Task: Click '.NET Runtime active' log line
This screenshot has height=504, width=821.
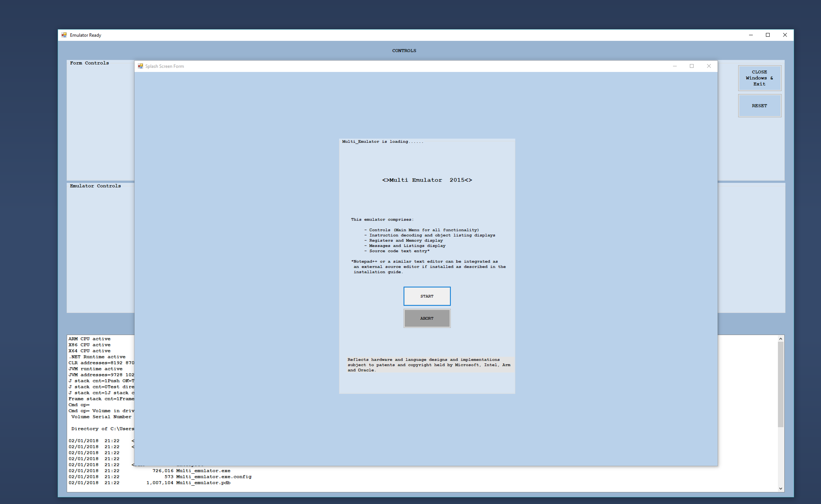Action: coord(97,357)
